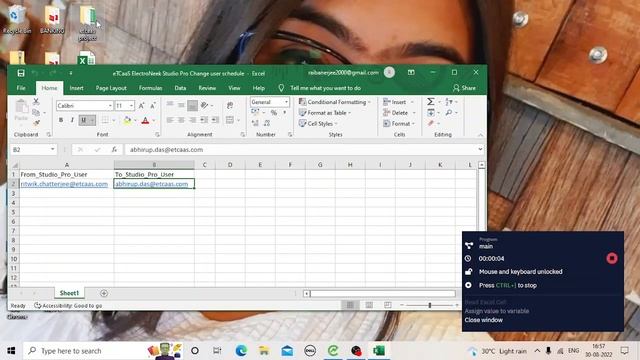Toggle middle vertical alignment
The height and width of the screenshot is (360, 640).
click(181, 105)
